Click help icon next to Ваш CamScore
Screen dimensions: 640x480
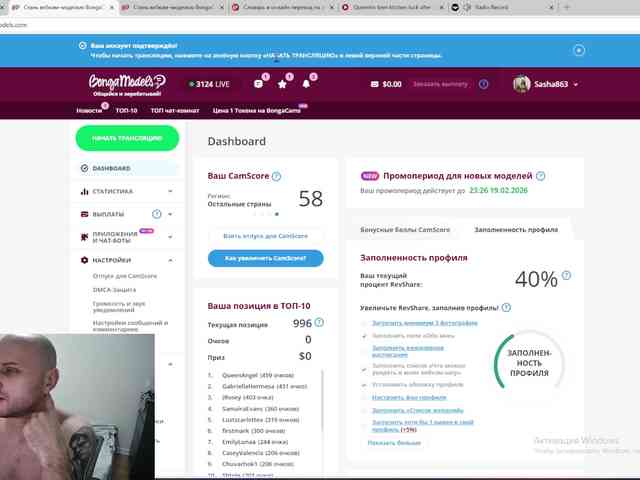click(x=276, y=176)
